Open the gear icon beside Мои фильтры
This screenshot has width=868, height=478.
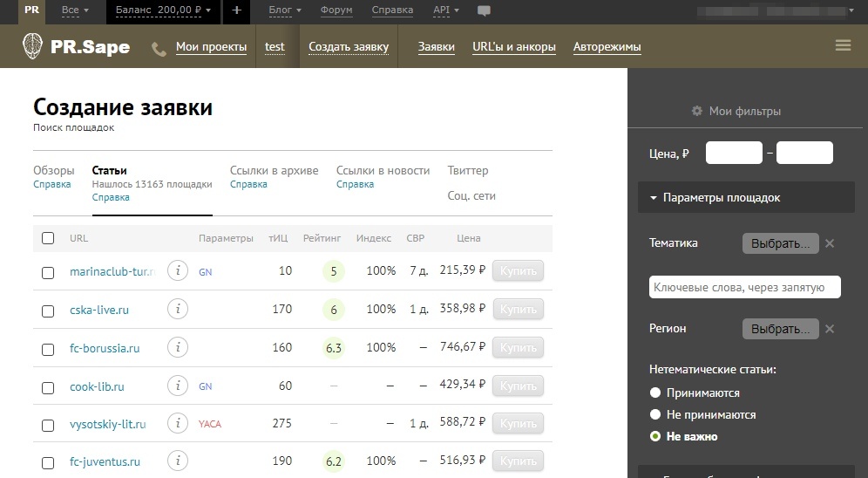pos(697,111)
